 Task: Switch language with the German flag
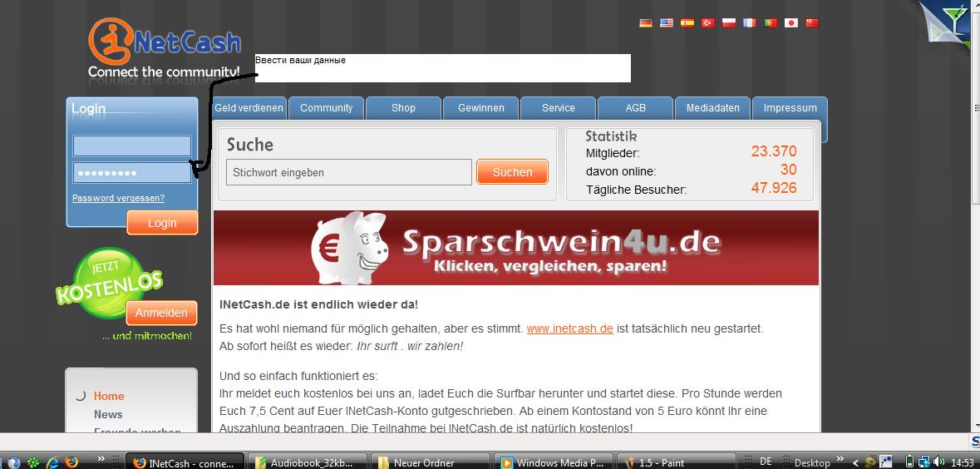click(646, 23)
